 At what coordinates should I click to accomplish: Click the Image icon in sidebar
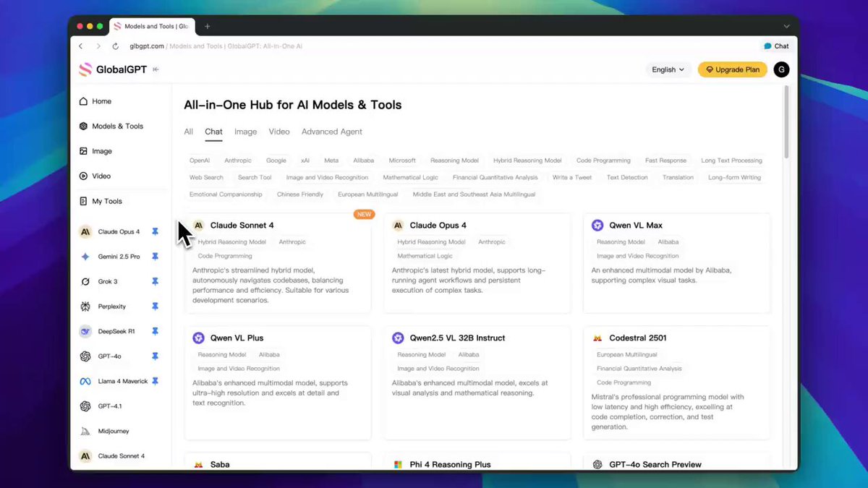click(84, 151)
